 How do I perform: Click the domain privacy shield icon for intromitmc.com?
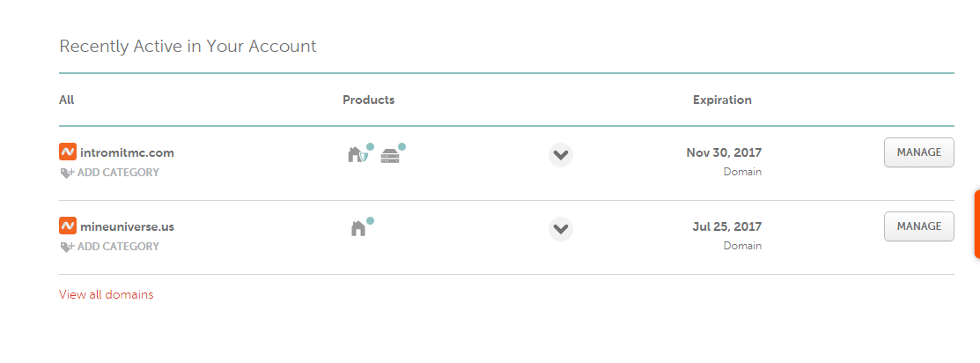[357, 155]
